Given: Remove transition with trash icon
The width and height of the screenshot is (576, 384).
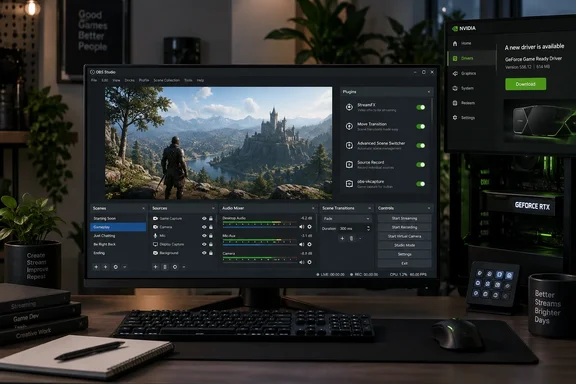Looking at the screenshot, I should click(351, 238).
